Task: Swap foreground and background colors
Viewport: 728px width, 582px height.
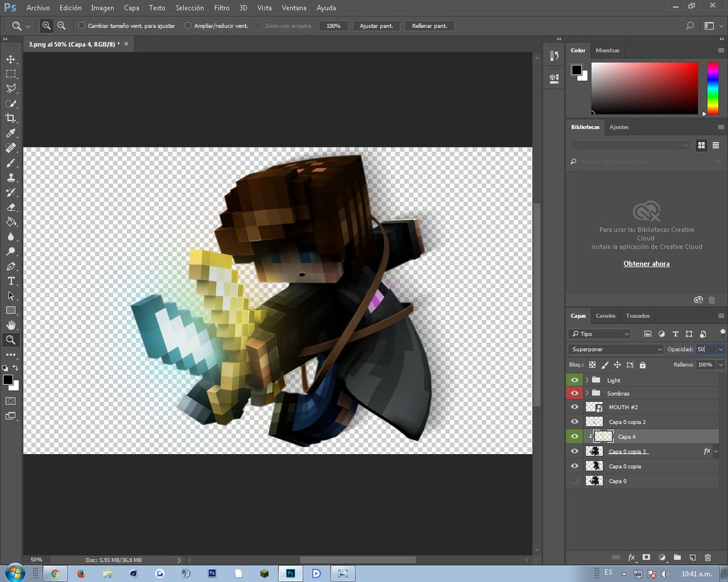Action: [x=16, y=367]
